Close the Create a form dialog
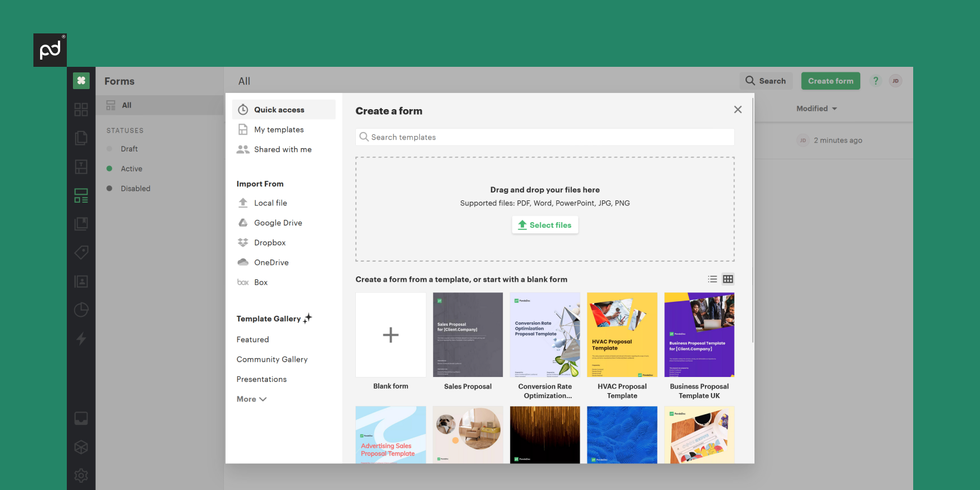 [738, 110]
